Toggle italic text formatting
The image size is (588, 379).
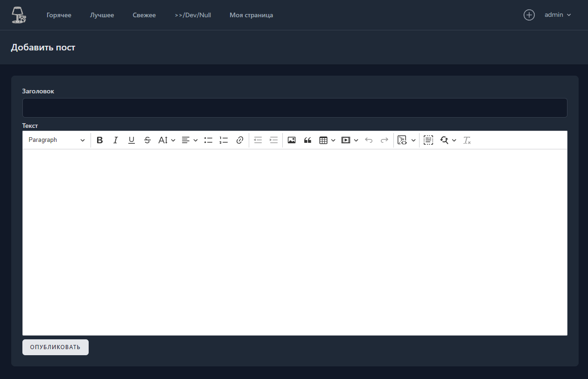[x=116, y=140]
